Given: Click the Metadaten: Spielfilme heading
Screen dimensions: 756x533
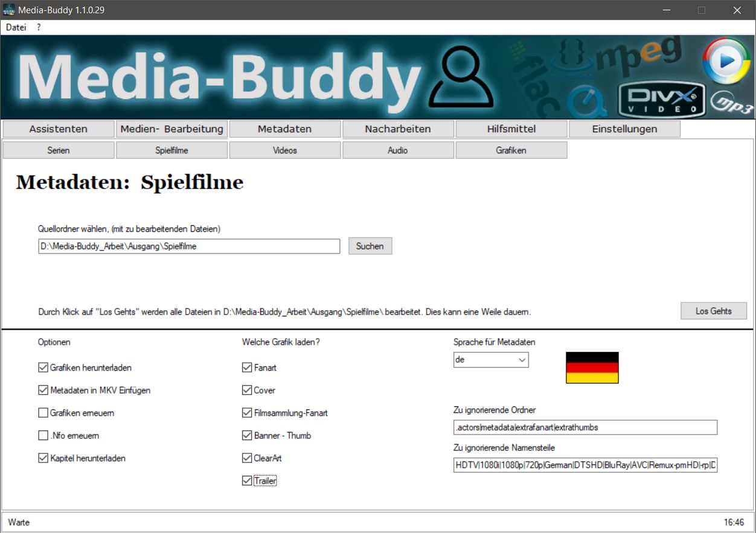Looking at the screenshot, I should (x=130, y=182).
